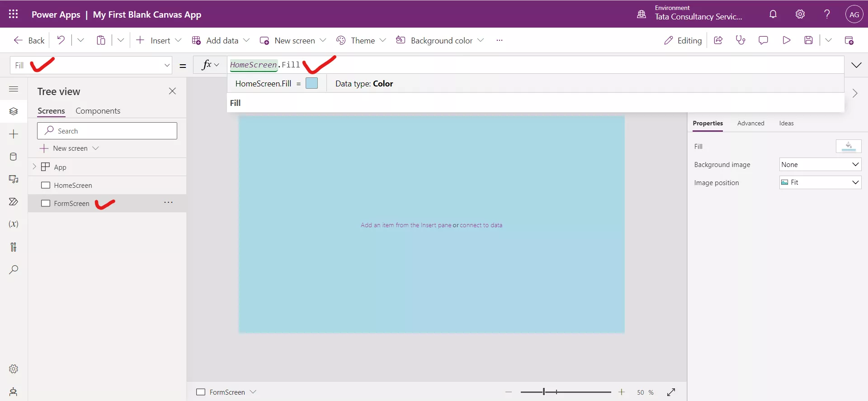Save the app
The image size is (868, 401).
click(x=809, y=40)
